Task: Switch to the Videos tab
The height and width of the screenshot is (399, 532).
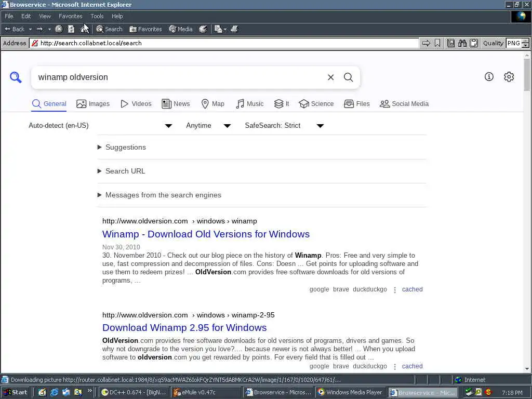Action: click(x=136, y=104)
